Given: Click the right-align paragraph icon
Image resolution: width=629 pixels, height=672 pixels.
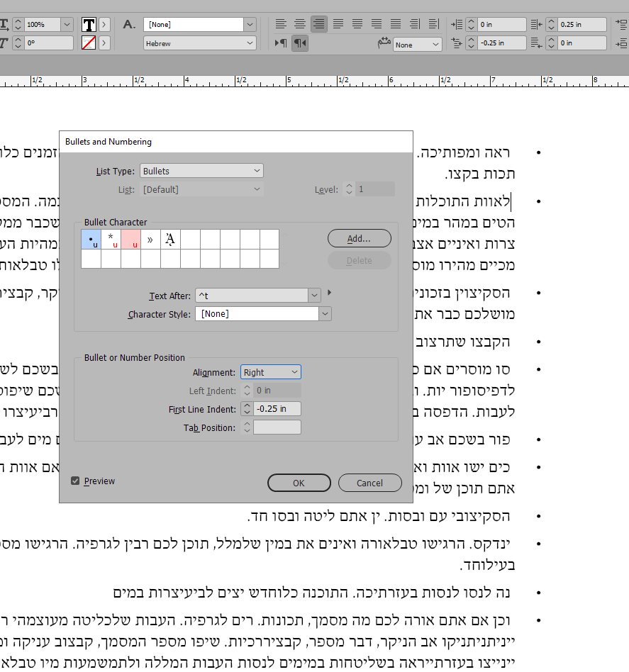Looking at the screenshot, I should click(x=319, y=23).
